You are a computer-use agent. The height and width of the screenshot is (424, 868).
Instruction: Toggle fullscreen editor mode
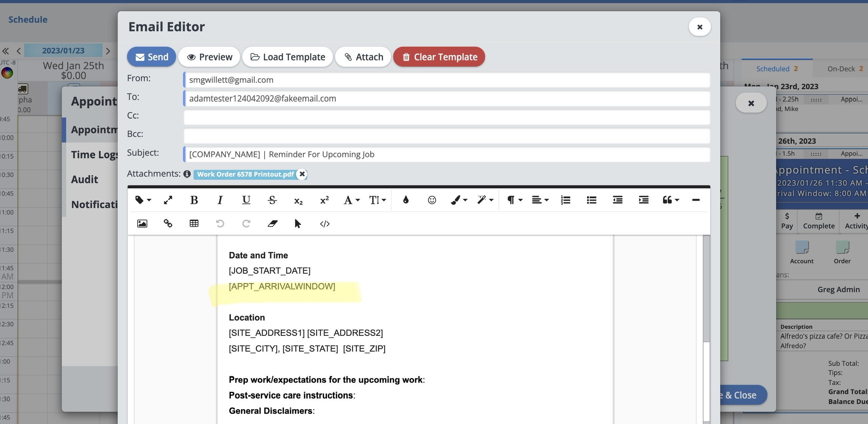point(168,200)
